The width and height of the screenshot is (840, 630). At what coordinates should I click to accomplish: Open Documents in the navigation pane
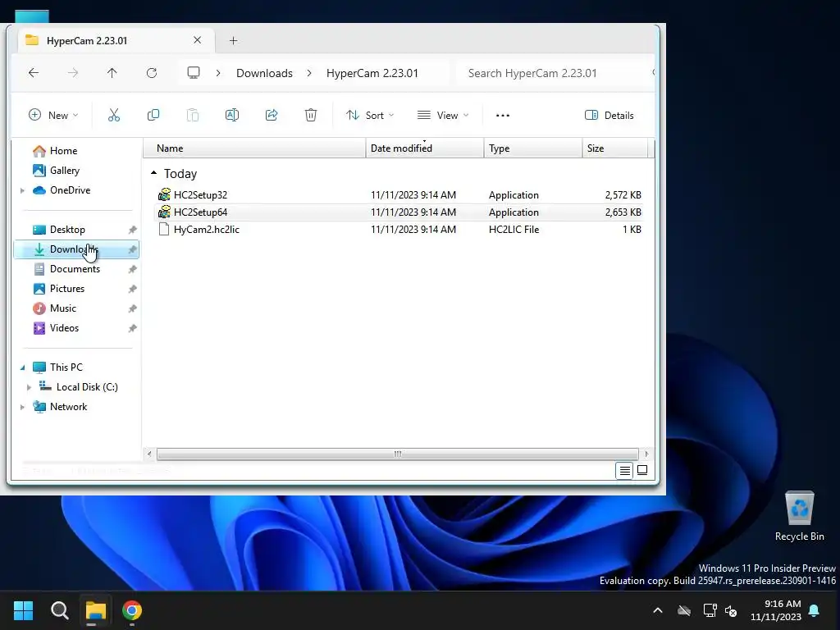[76, 269]
